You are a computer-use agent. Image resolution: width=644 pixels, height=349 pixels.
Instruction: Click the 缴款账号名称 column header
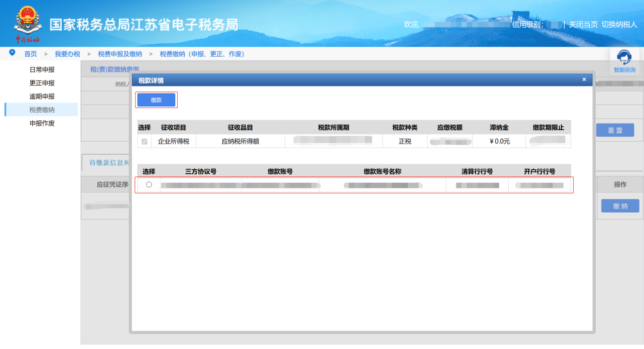point(383,172)
